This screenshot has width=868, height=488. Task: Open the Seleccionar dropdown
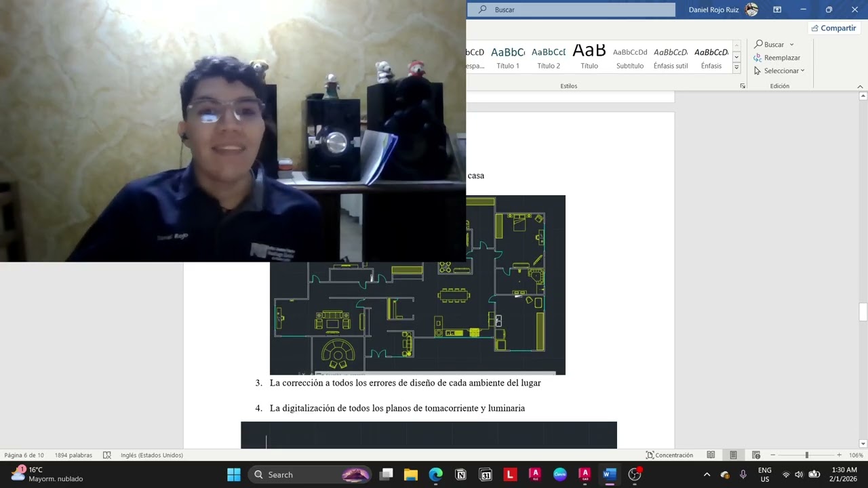coord(779,70)
